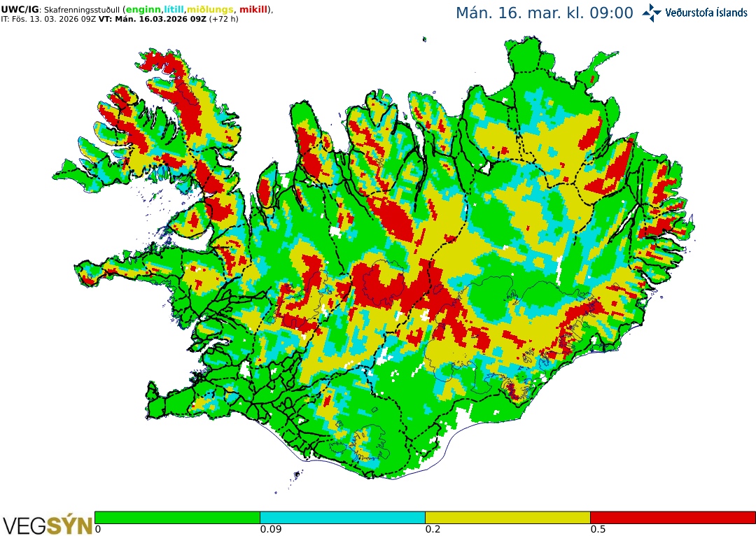This screenshot has width=756, height=536.
Task: Click the cyan 'lítill' legend word
Action: pyautogui.click(x=174, y=10)
